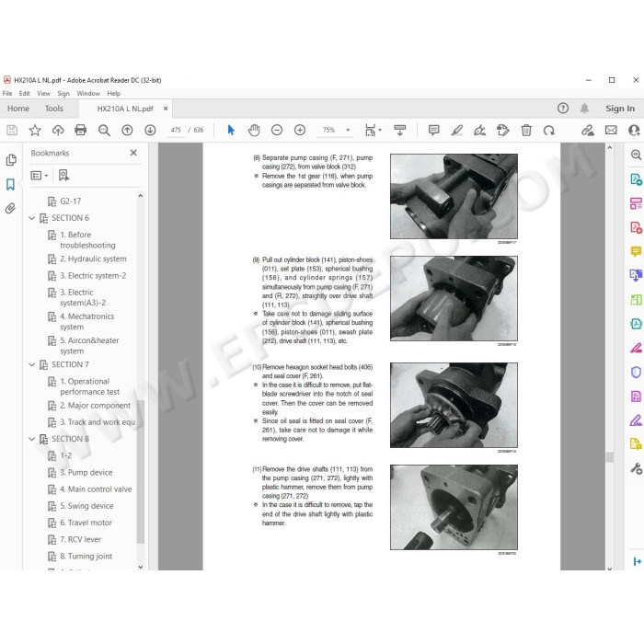The height and width of the screenshot is (644, 644).
Task: Open Help question mark icon
Action: pos(563,108)
